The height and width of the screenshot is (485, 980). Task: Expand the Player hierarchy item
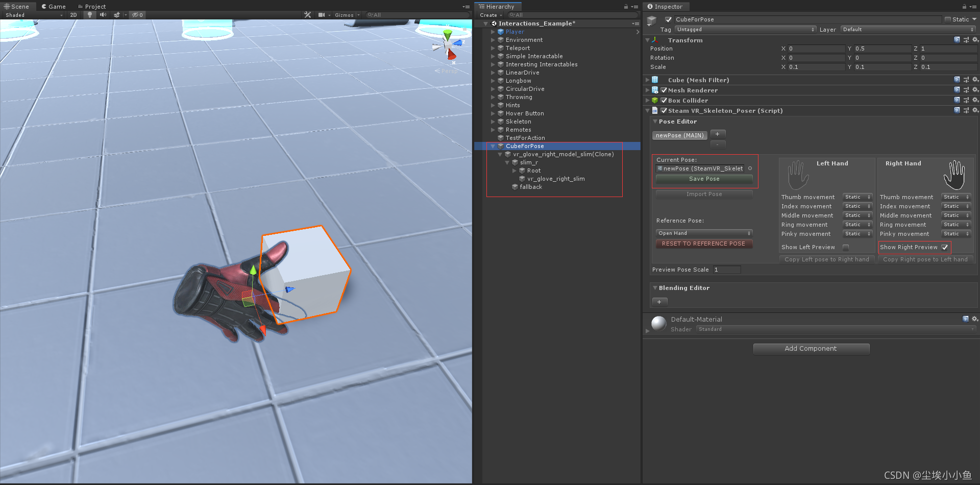(493, 32)
